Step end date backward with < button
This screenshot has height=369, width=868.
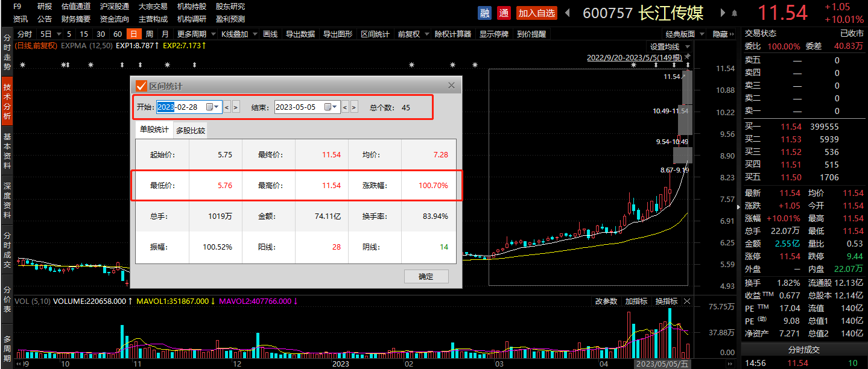pyautogui.click(x=345, y=107)
